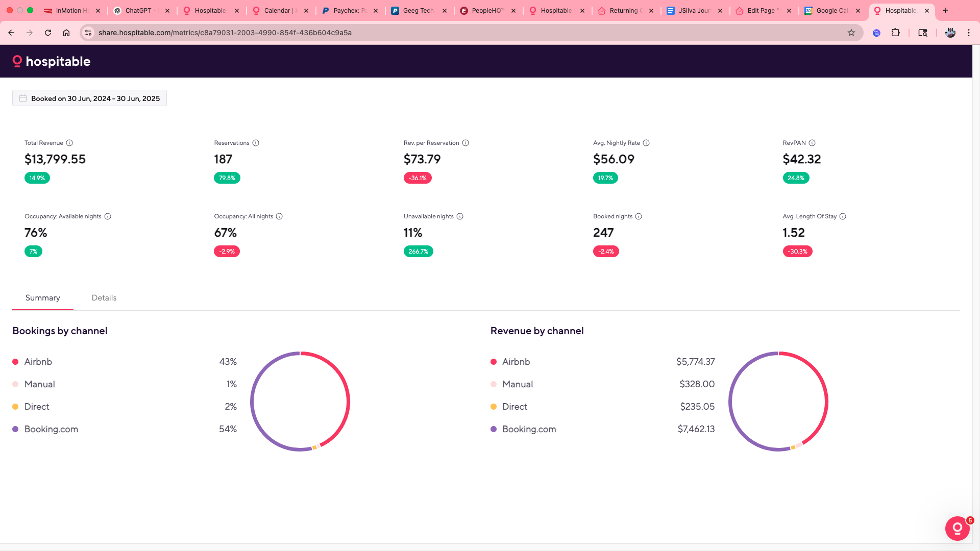This screenshot has height=551, width=980.
Task: Click the Avg. Length Of Stay info icon
Action: (x=843, y=216)
